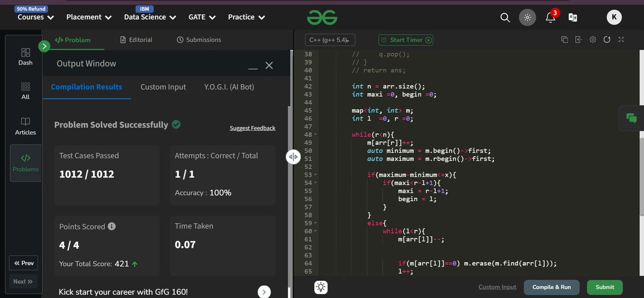
Task: Click the Problem Solved Successfully heading
Action: point(111,125)
